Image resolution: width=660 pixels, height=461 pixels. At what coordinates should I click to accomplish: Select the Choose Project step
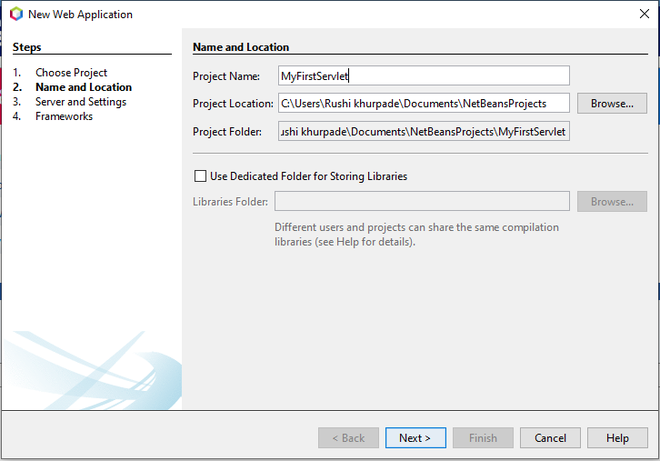[71, 73]
